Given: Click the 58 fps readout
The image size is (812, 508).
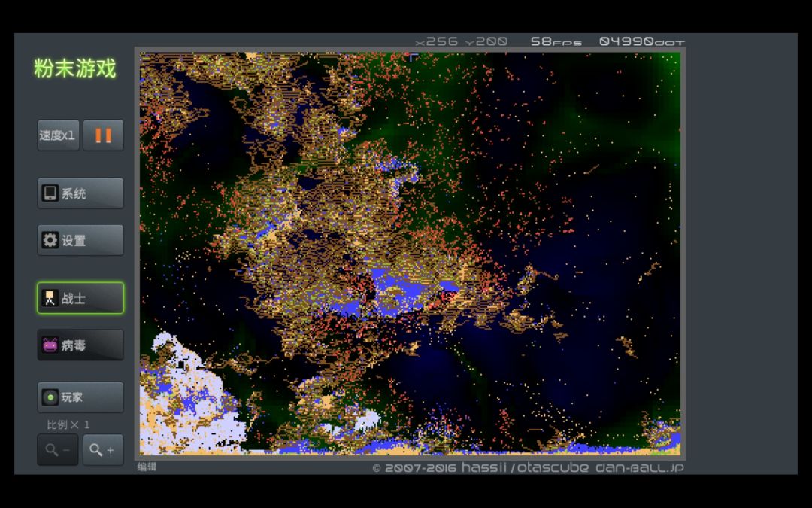Looking at the screenshot, I should 556,41.
